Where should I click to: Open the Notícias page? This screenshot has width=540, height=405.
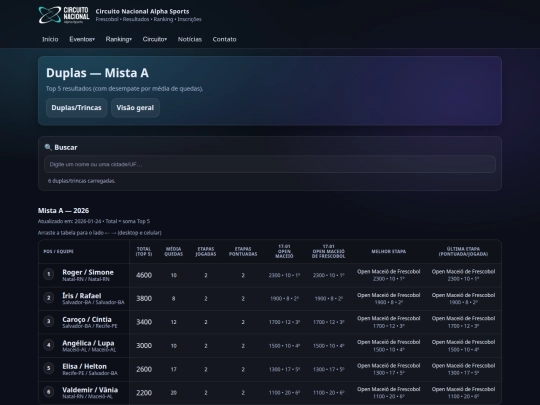tap(190, 39)
